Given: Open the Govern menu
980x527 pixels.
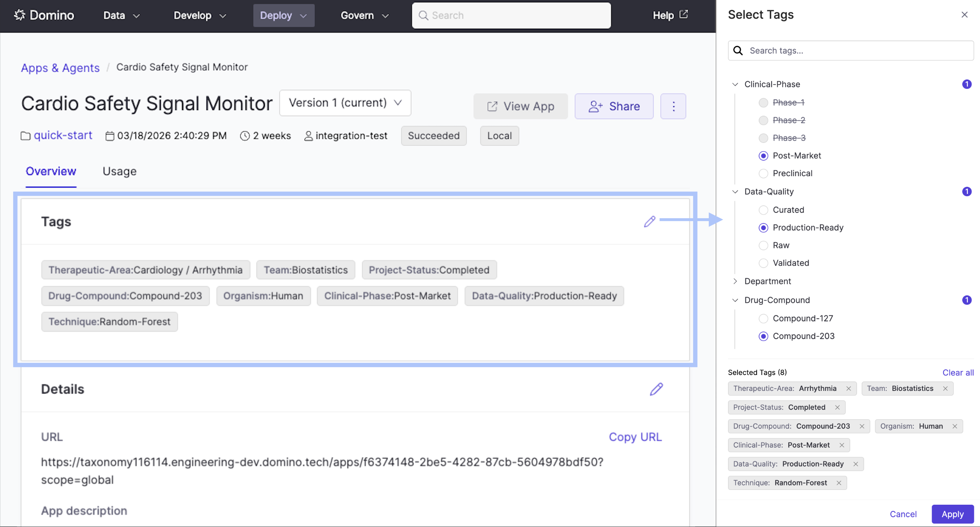Looking at the screenshot, I should [364, 15].
